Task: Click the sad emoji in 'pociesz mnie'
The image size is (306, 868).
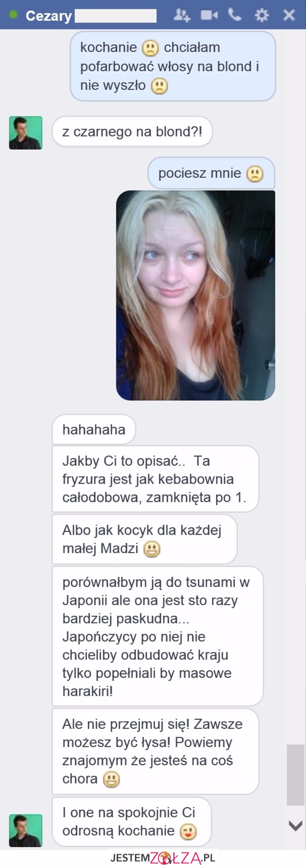Action: tap(255, 174)
